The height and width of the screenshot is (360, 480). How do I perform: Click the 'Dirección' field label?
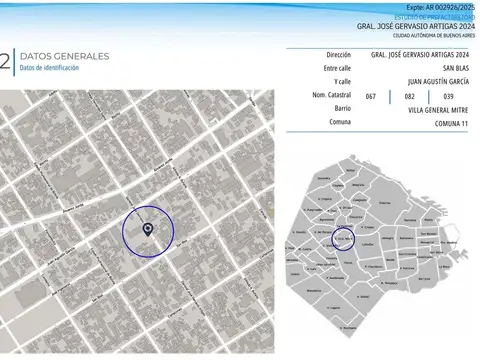(339, 55)
